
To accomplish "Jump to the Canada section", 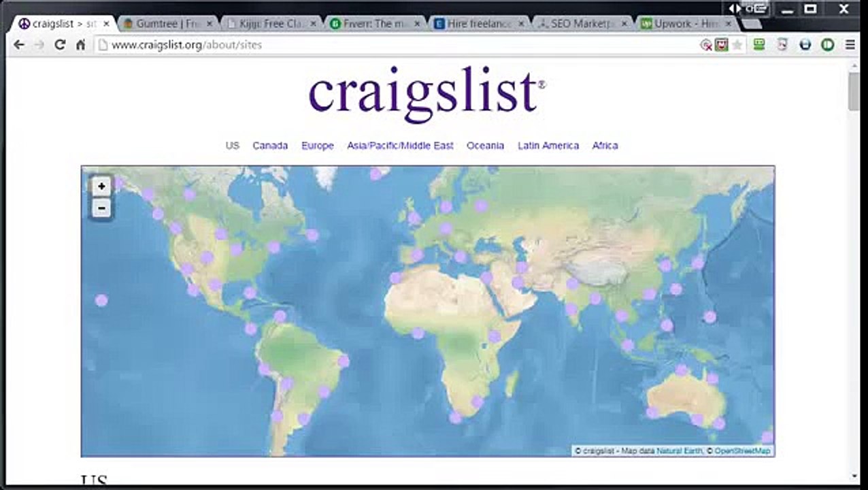I will coord(270,146).
